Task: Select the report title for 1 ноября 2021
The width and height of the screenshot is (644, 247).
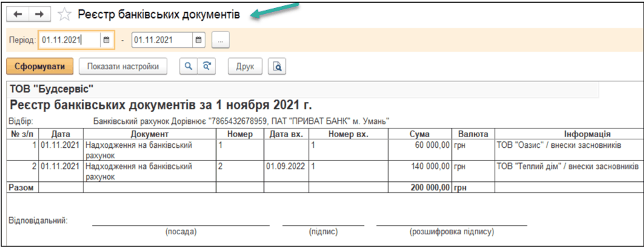Action: click(161, 105)
